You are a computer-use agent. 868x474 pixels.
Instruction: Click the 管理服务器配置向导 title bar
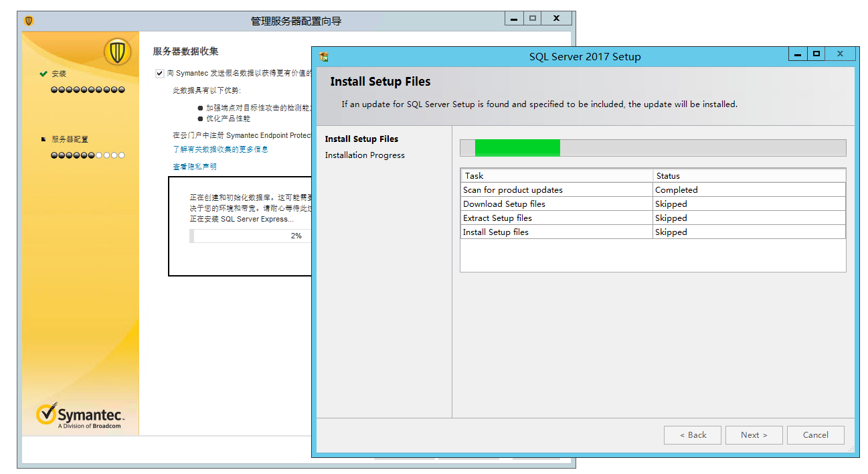(296, 21)
